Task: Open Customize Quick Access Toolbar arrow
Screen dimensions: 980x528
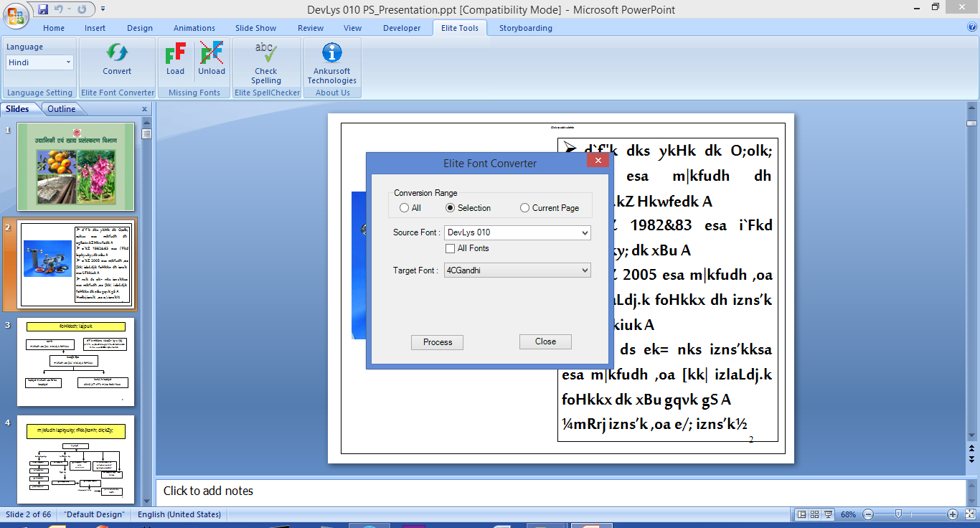Action: pyautogui.click(x=103, y=9)
